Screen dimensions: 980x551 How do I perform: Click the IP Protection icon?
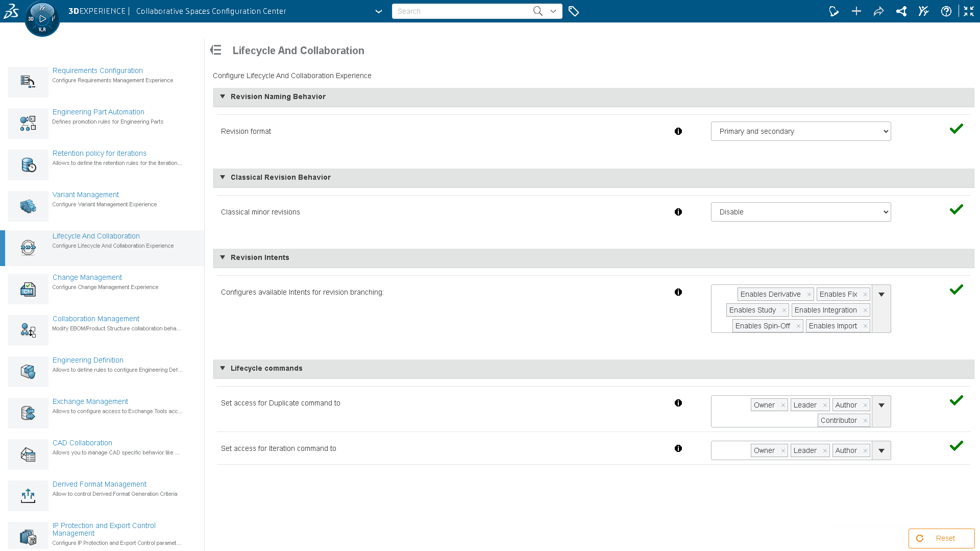(28, 537)
